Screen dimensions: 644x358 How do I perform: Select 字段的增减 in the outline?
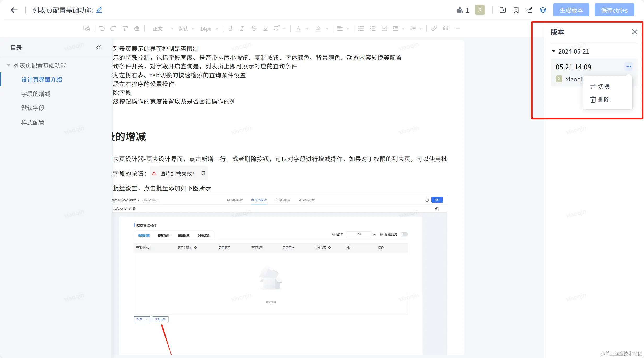tap(36, 94)
